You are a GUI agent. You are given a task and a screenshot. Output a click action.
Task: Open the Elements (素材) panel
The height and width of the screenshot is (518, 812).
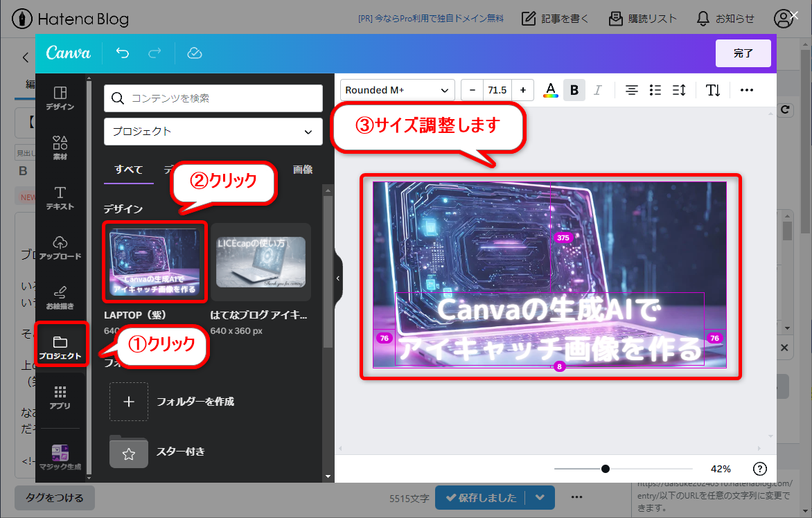click(x=60, y=148)
